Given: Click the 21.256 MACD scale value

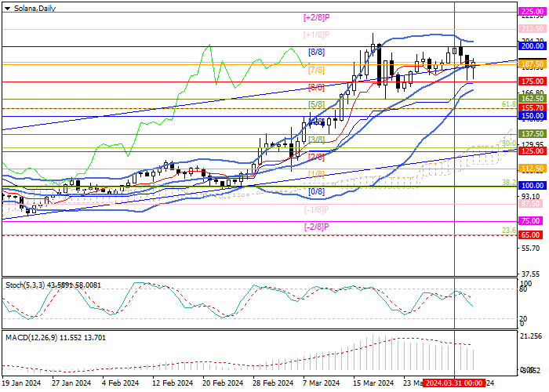Looking at the screenshot, I should [531, 336].
